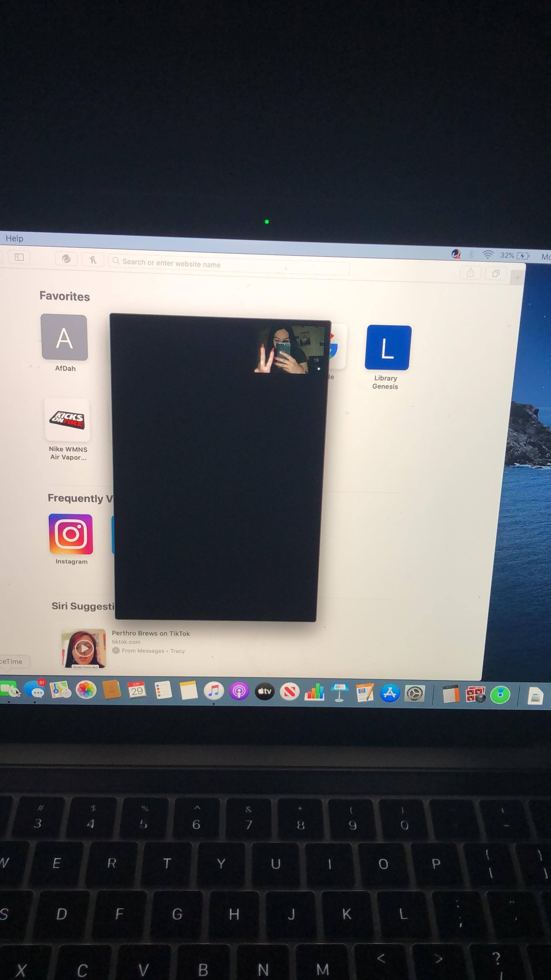Show all tabs overview
The width and height of the screenshot is (551, 980).
point(496,273)
